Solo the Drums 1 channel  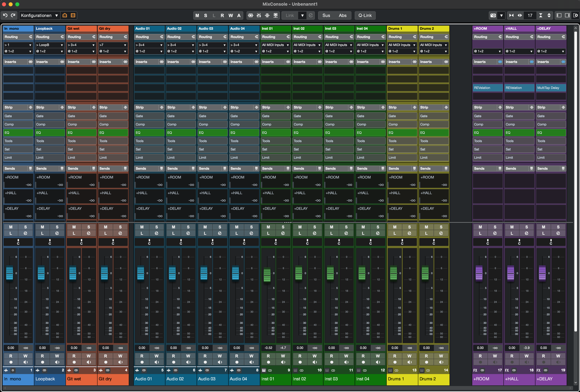pyautogui.click(x=409, y=227)
